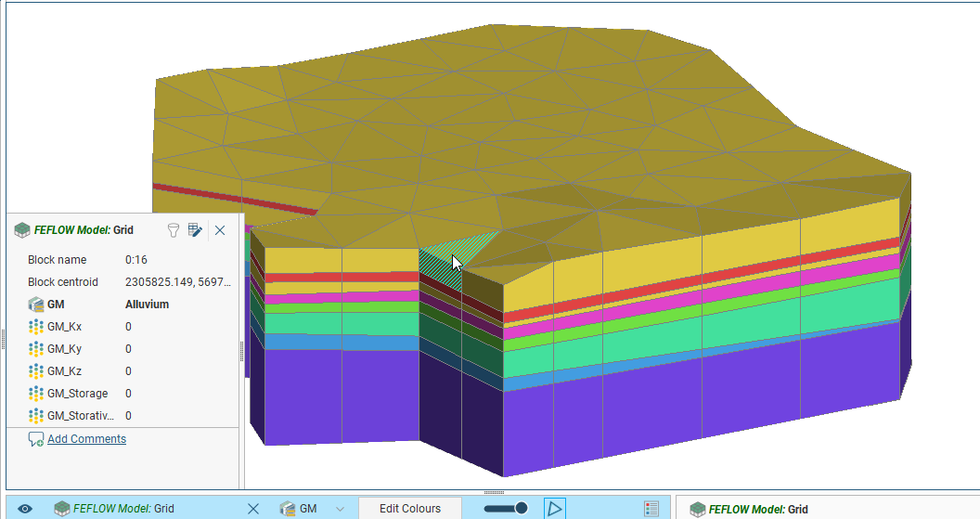The image size is (980, 519).
Task: Click the filter funnel icon in info panel
Action: (x=173, y=230)
